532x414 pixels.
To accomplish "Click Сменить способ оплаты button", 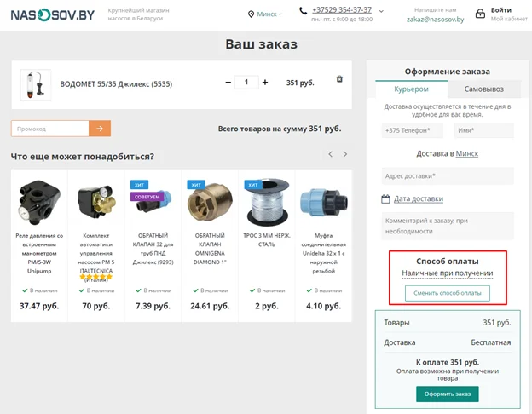I will [x=448, y=293].
